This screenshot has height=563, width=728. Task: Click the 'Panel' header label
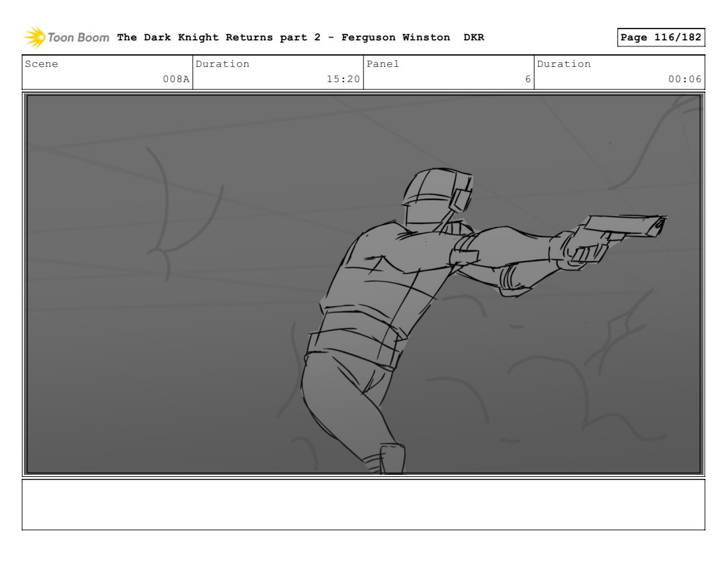[383, 64]
